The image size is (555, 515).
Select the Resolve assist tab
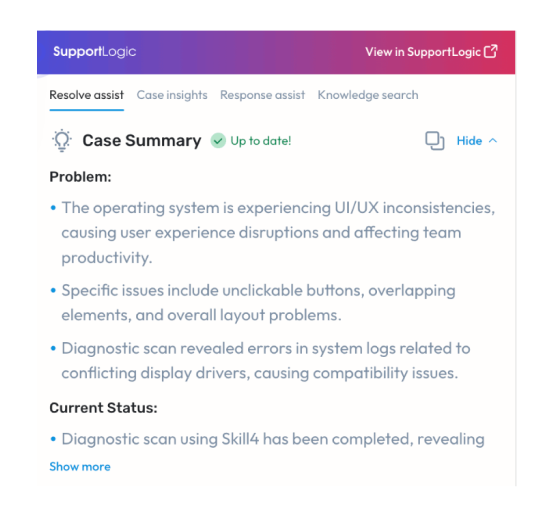(x=87, y=95)
